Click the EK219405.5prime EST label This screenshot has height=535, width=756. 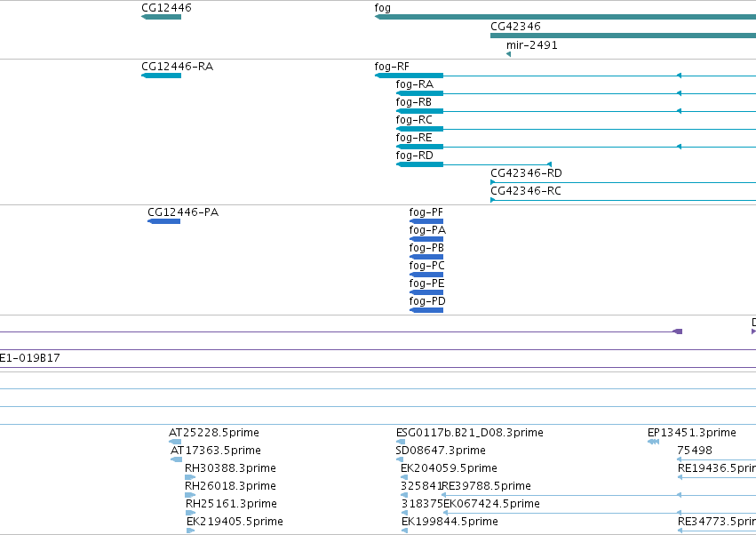235,522
